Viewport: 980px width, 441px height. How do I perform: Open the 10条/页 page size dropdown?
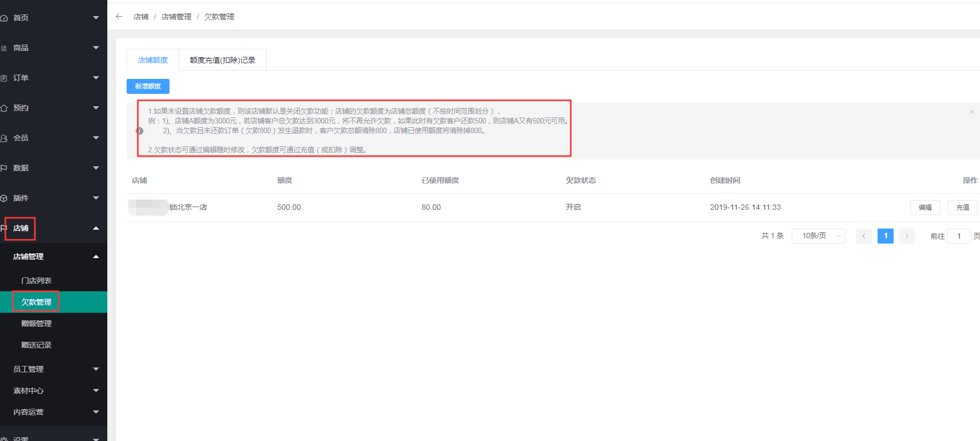tap(819, 236)
